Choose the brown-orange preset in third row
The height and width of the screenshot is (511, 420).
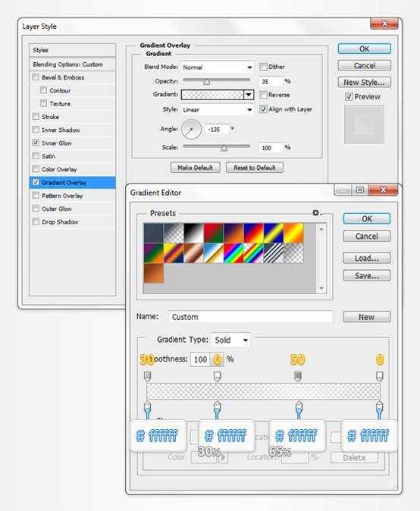point(153,273)
